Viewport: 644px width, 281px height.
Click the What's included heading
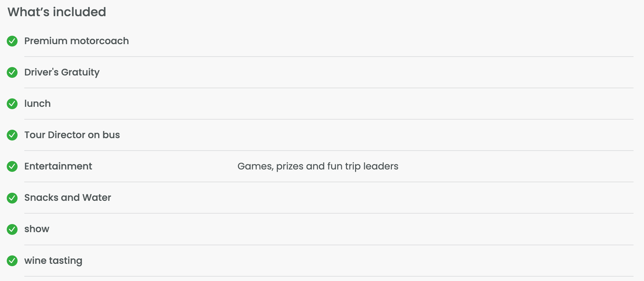57,12
